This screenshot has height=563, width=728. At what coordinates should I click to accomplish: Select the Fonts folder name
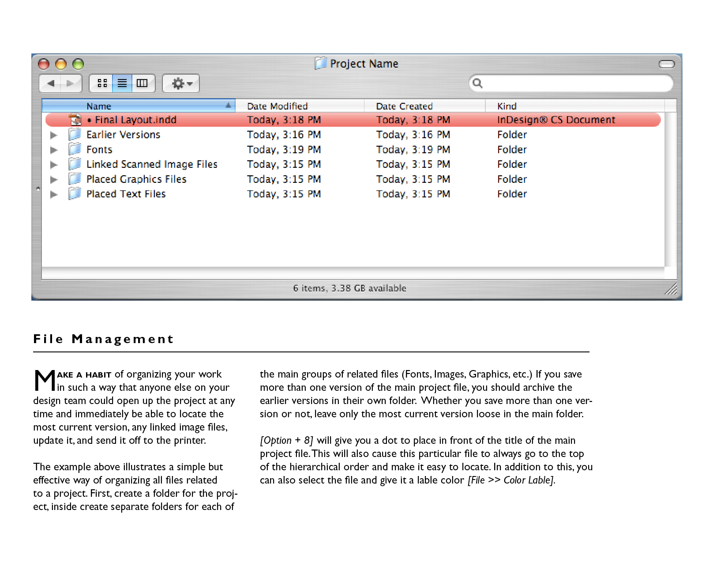pos(99,150)
